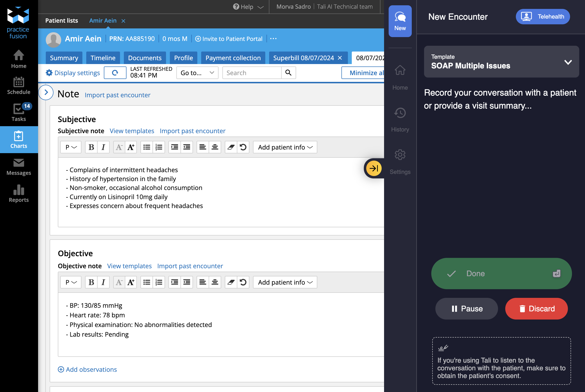Open Messages from the sidebar

pos(19,167)
